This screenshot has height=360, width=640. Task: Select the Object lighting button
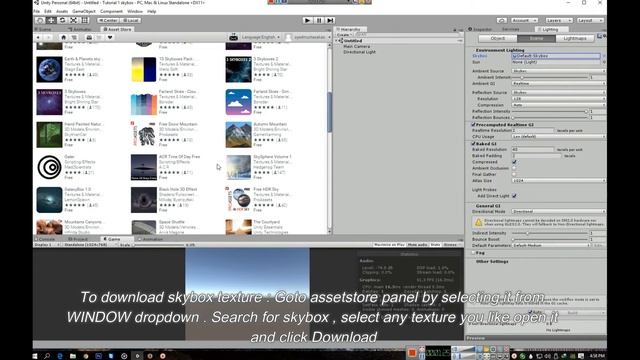point(498,38)
